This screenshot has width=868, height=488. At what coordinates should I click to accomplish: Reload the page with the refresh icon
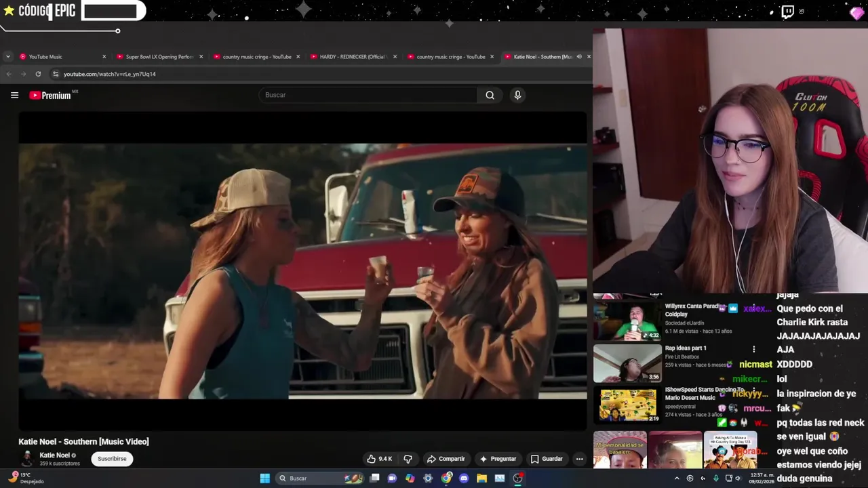tap(38, 74)
